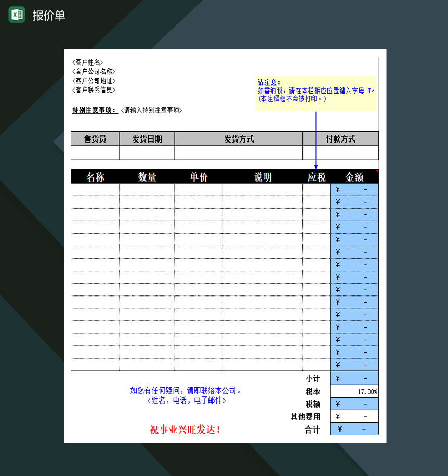Click the 付款方式 header cell

coord(340,138)
